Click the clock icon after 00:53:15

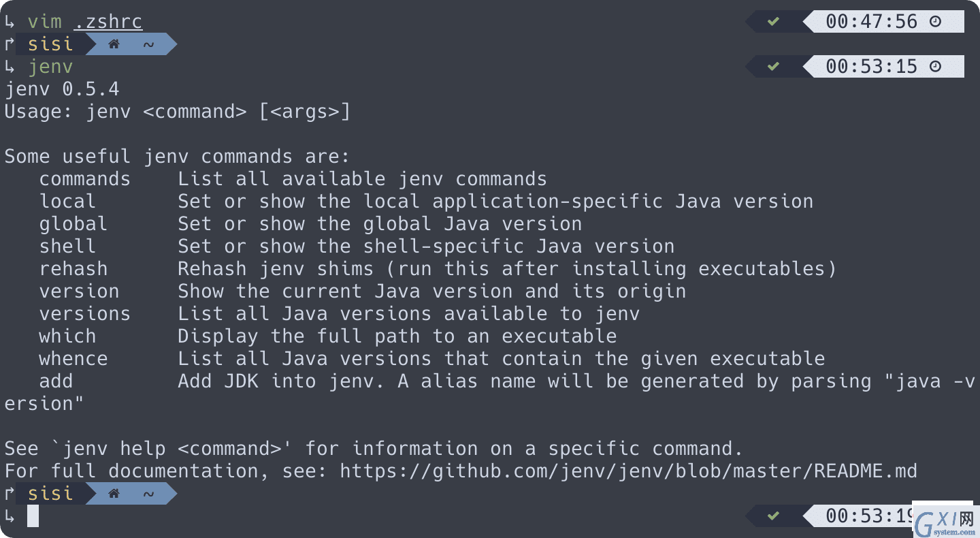click(x=935, y=67)
